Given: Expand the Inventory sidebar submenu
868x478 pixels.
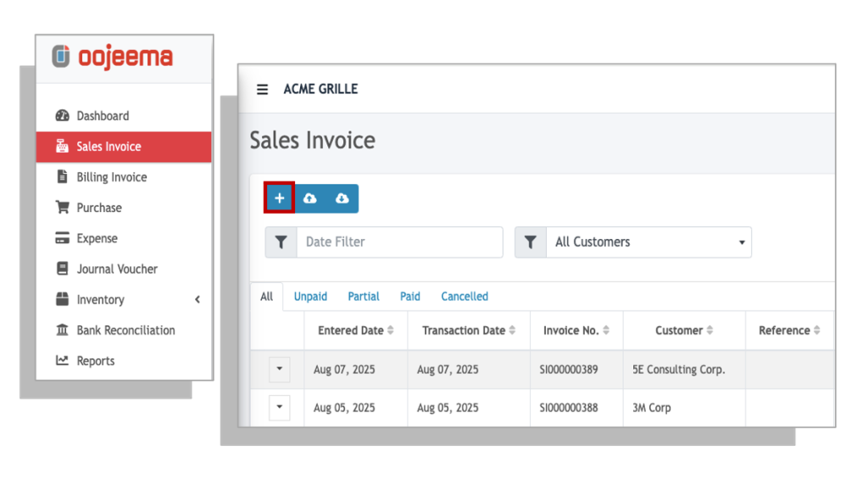Looking at the screenshot, I should tap(198, 300).
